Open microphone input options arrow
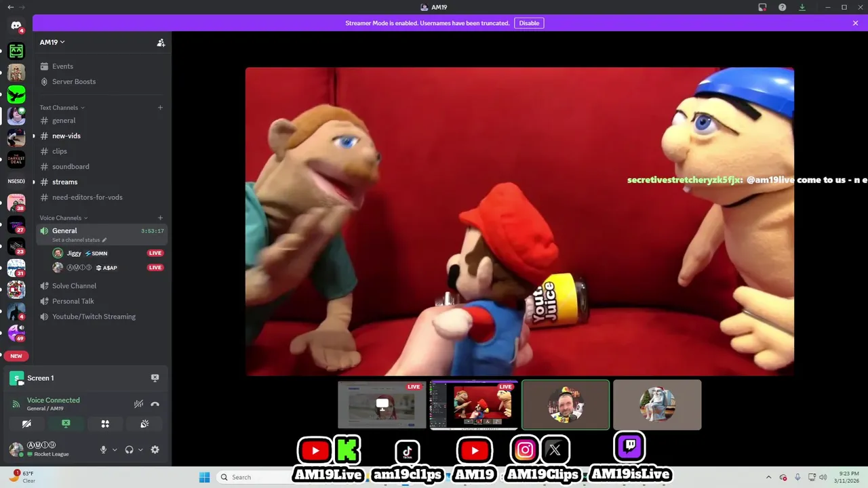The width and height of the screenshot is (868, 488). point(115,449)
